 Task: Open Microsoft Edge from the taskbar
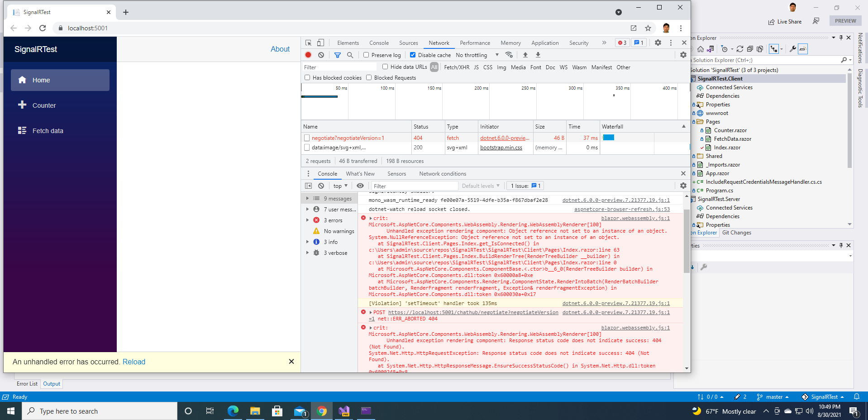click(x=233, y=411)
